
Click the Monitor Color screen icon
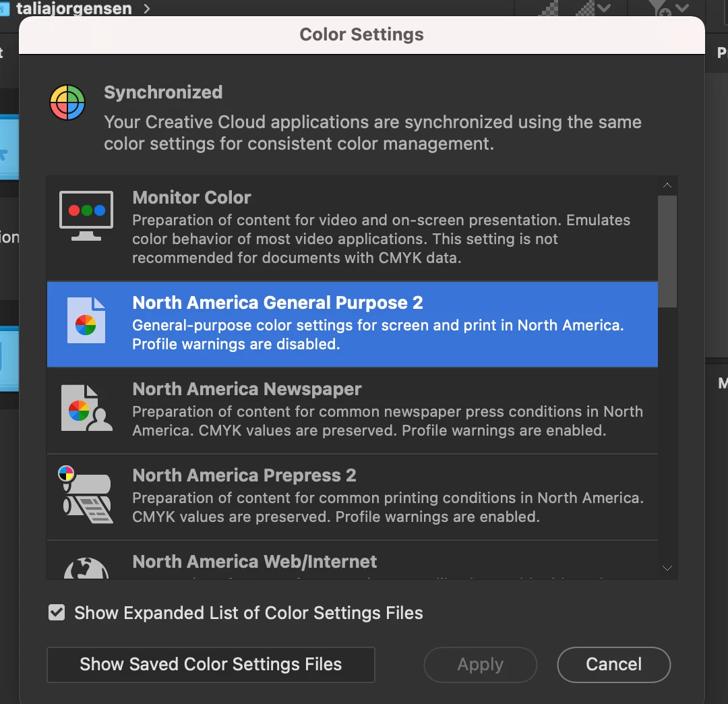[86, 216]
